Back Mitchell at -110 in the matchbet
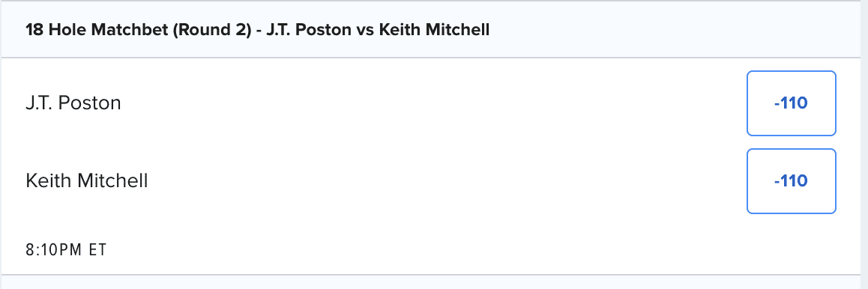Screen dimensions: 868x289 click(791, 180)
